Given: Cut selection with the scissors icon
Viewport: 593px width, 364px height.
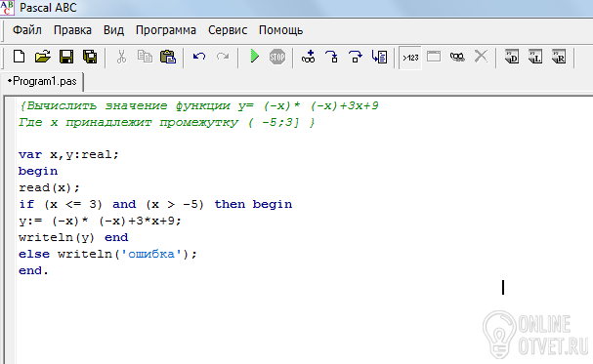Looking at the screenshot, I should coord(121,57).
